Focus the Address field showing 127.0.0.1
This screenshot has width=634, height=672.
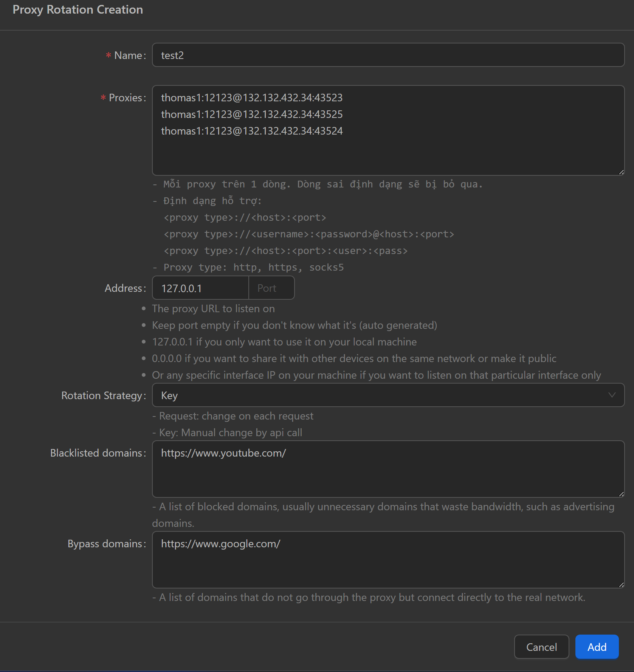200,288
